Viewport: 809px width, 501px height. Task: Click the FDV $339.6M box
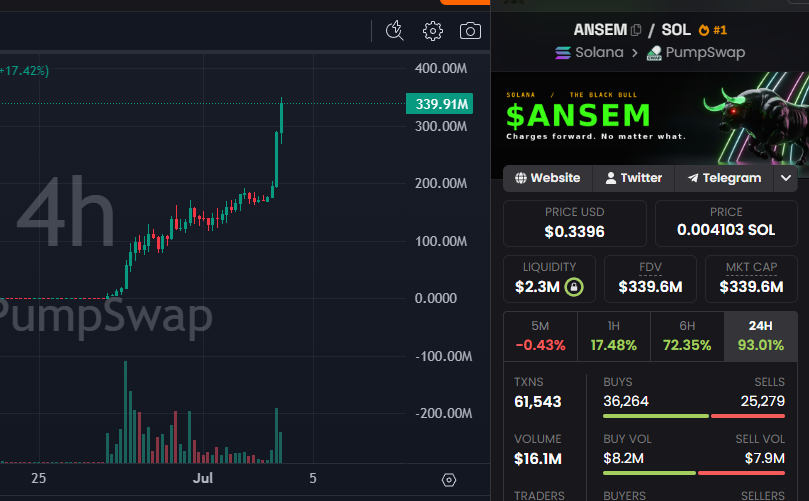650,279
